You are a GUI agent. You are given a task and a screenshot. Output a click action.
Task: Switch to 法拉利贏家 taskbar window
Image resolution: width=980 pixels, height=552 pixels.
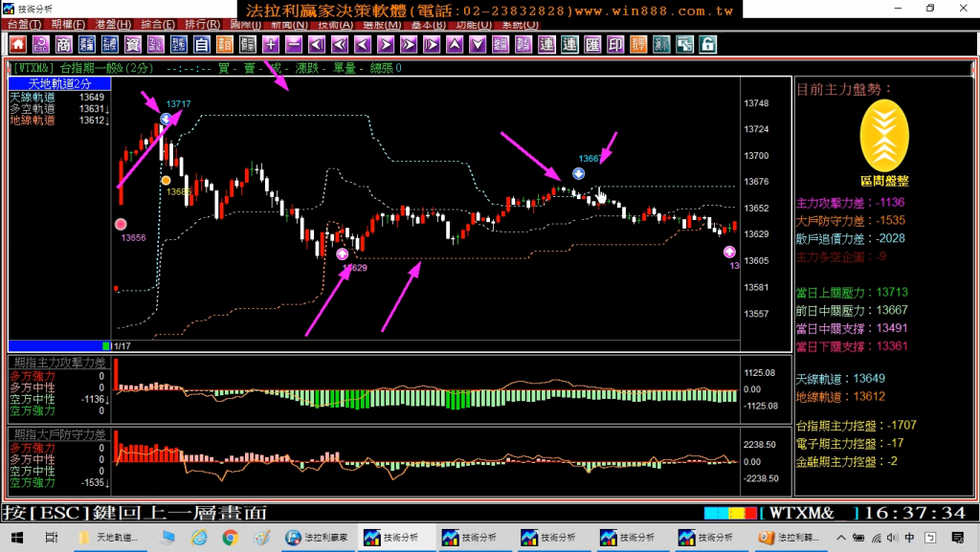[317, 538]
